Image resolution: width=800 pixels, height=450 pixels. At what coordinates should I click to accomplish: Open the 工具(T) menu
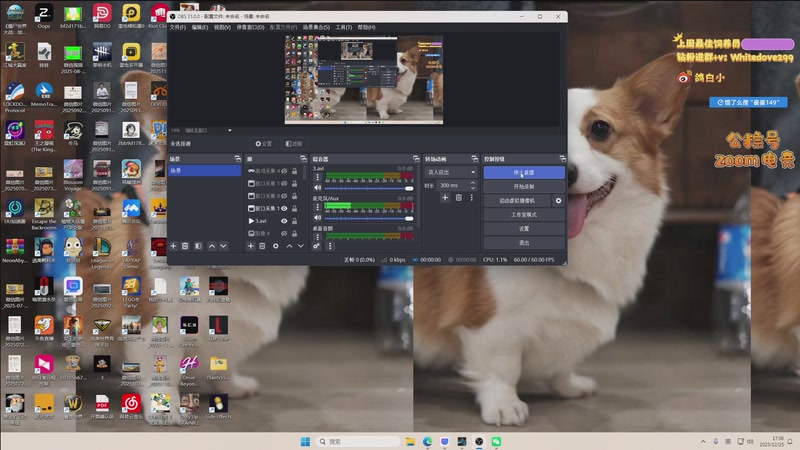tap(343, 27)
